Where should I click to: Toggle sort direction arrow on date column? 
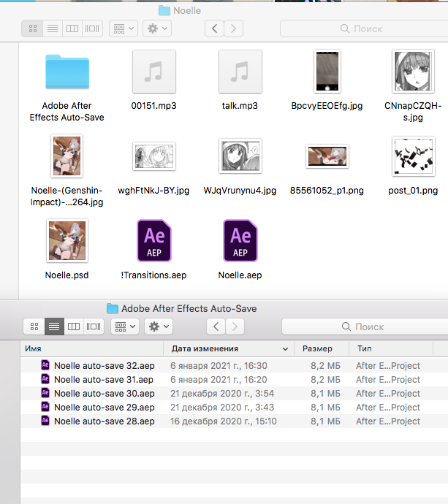(x=285, y=349)
